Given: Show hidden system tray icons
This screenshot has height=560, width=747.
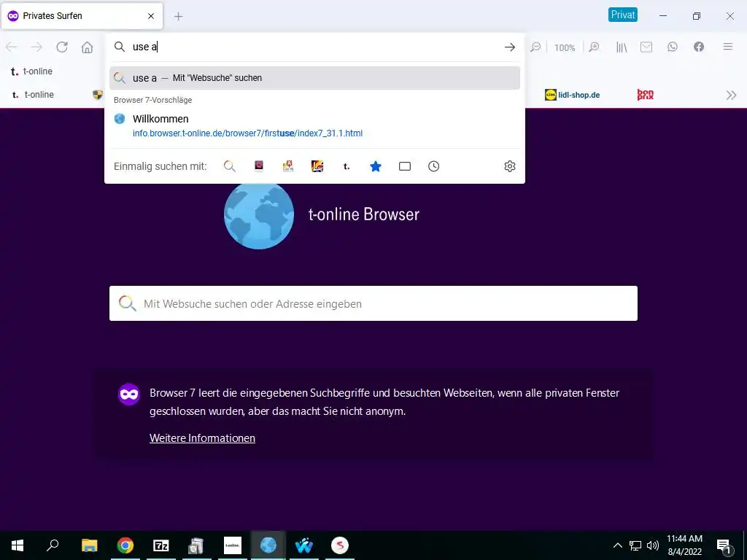Looking at the screenshot, I should point(617,545).
